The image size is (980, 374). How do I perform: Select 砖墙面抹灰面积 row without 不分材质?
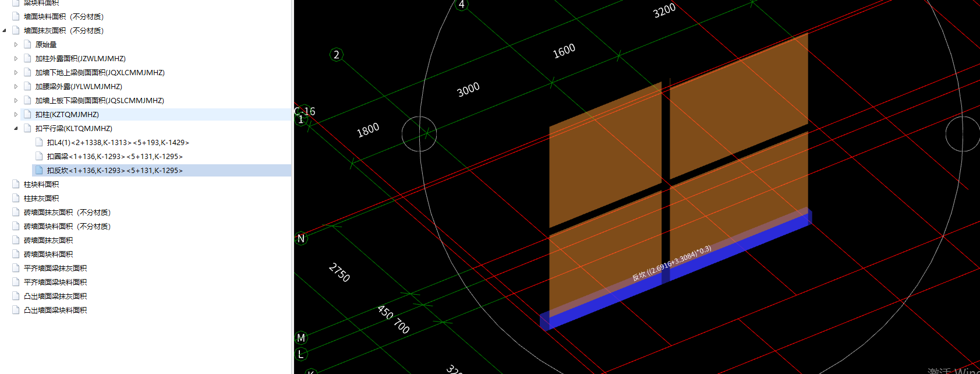48,241
